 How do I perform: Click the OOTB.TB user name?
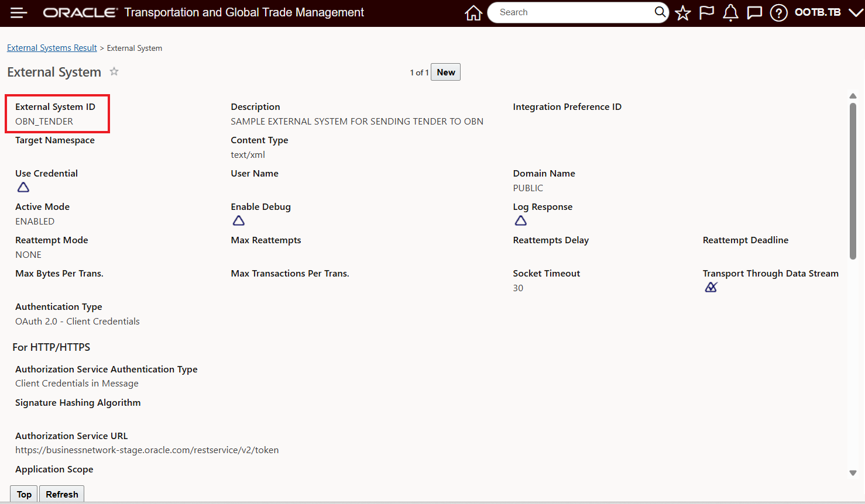coord(818,12)
